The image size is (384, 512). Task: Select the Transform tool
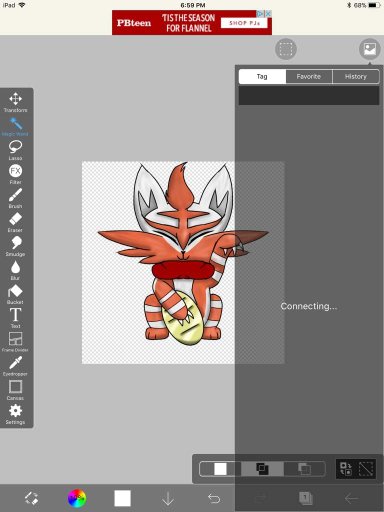pyautogui.click(x=15, y=102)
